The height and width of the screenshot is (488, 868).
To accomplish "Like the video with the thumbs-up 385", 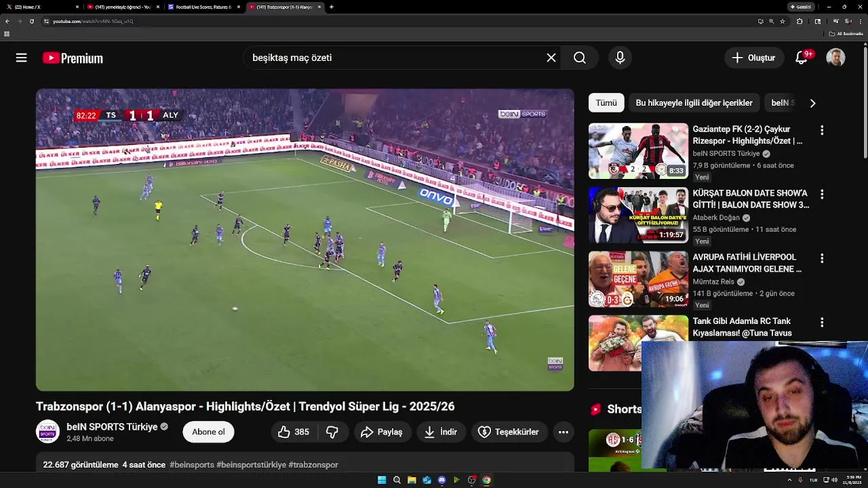I will (293, 432).
